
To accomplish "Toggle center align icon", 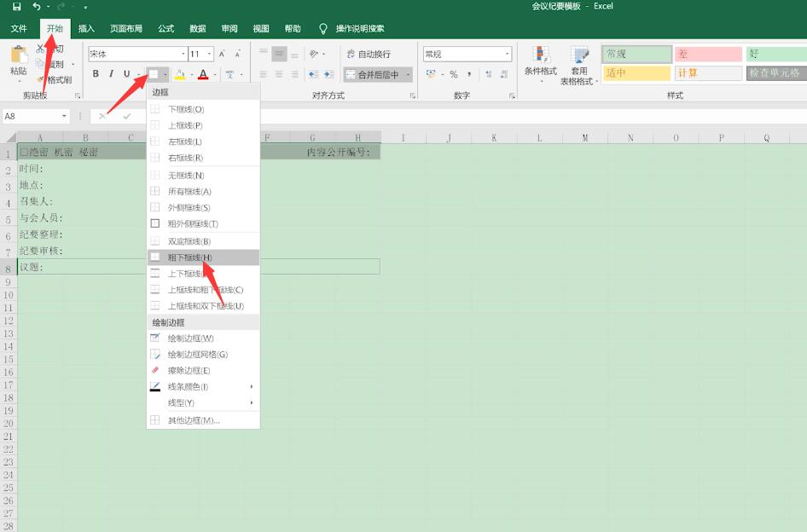I will point(279,75).
